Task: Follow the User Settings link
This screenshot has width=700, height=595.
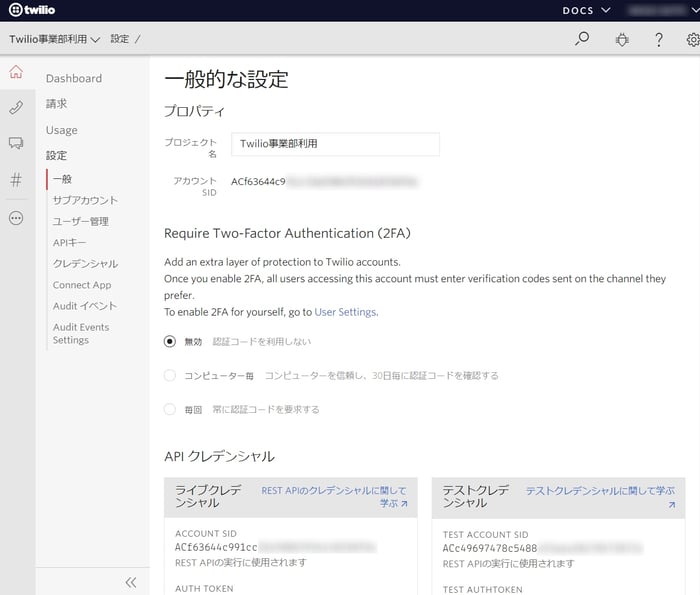Action: [x=346, y=312]
